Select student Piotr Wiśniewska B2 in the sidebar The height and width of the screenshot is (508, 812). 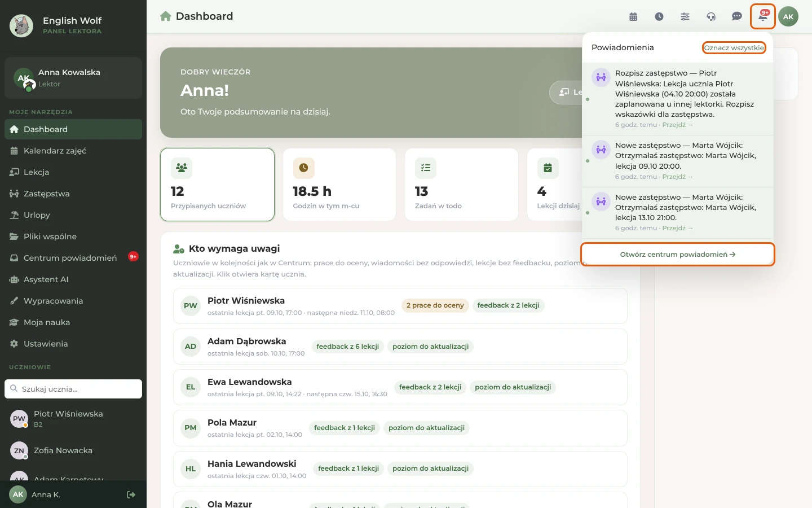tap(73, 418)
